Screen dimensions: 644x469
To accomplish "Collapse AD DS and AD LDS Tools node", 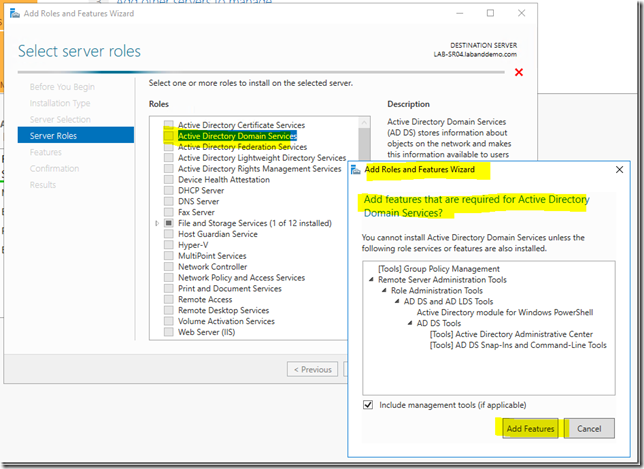I will tap(397, 301).
